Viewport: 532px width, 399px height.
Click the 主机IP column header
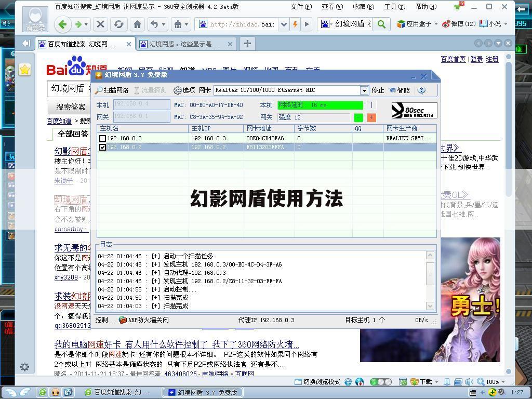point(216,128)
